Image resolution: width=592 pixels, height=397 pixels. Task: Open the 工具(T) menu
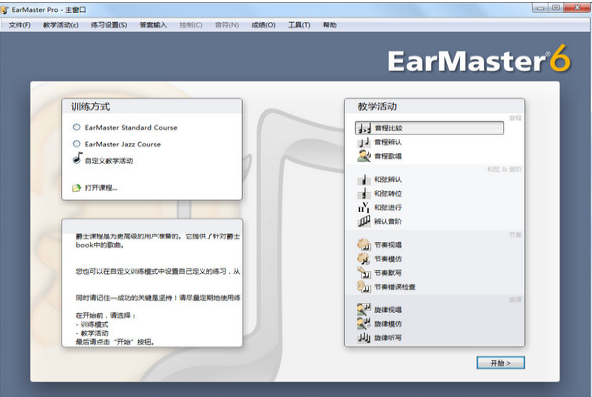click(299, 25)
